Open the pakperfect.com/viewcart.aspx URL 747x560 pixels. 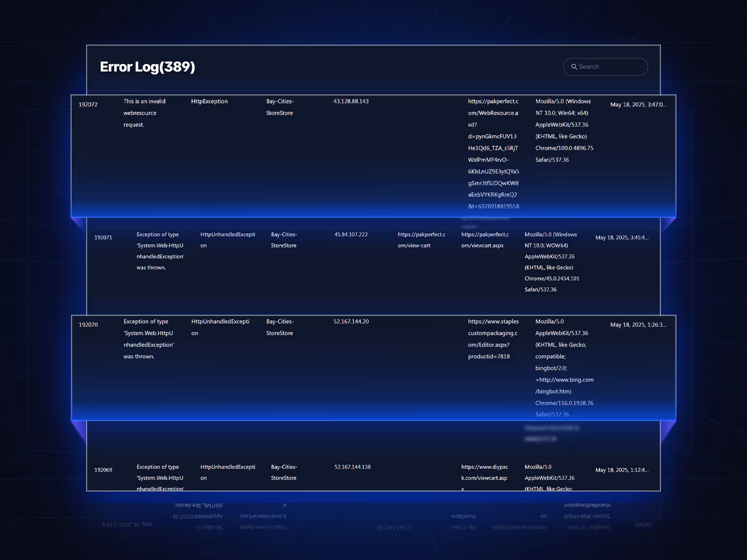coord(485,240)
